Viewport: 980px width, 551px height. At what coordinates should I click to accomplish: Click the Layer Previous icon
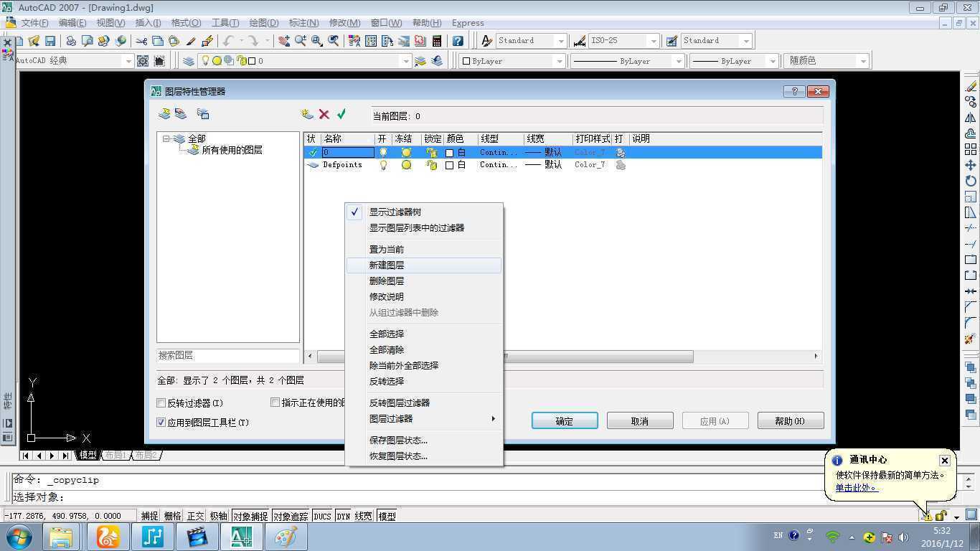click(x=437, y=61)
